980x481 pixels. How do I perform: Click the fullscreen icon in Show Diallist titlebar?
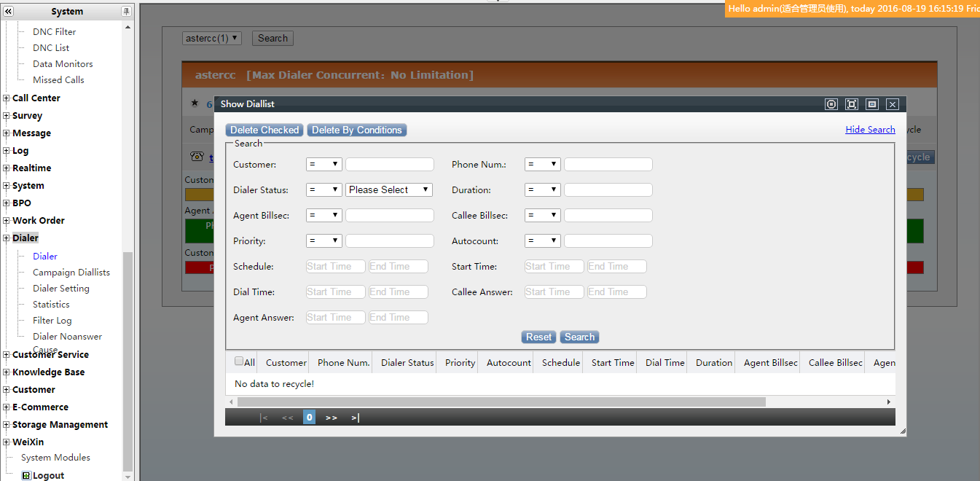[x=851, y=104]
